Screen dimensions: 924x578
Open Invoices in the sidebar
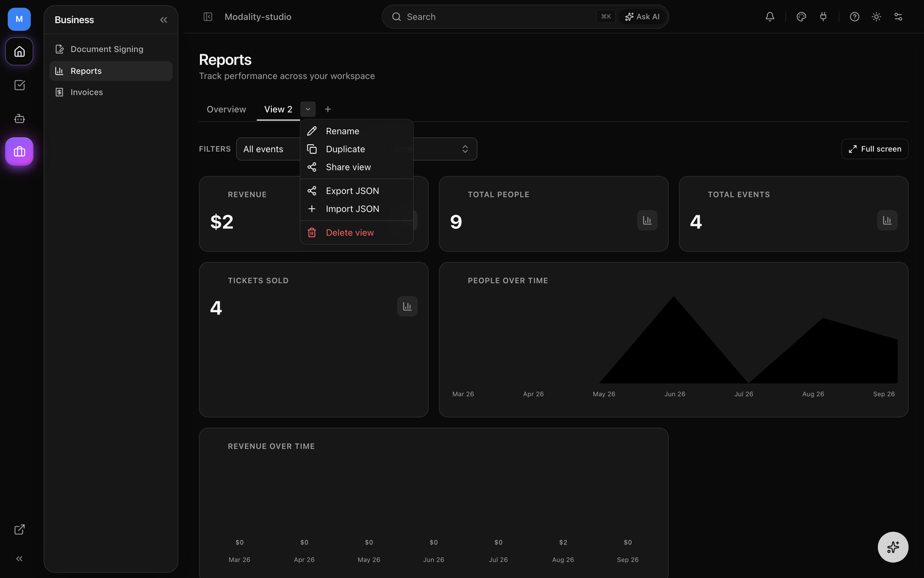point(111,92)
